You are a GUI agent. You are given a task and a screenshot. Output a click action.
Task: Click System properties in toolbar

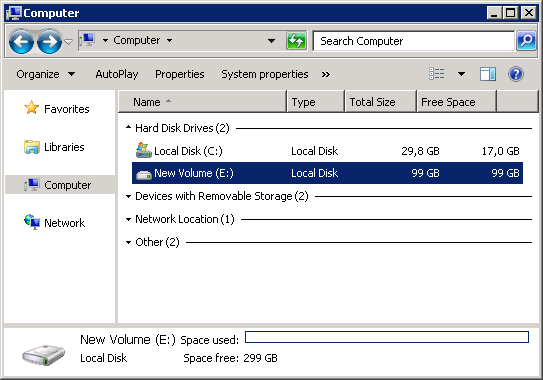(x=265, y=74)
